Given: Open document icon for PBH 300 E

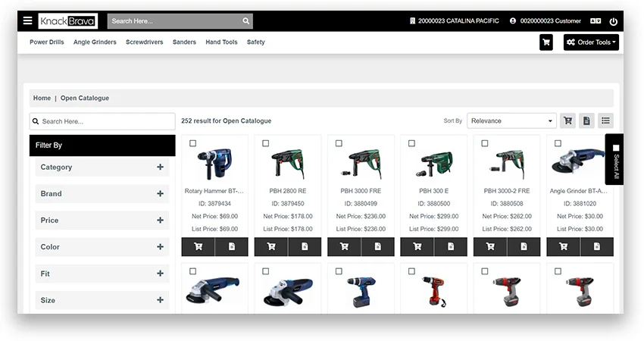Looking at the screenshot, I should click(451, 246).
